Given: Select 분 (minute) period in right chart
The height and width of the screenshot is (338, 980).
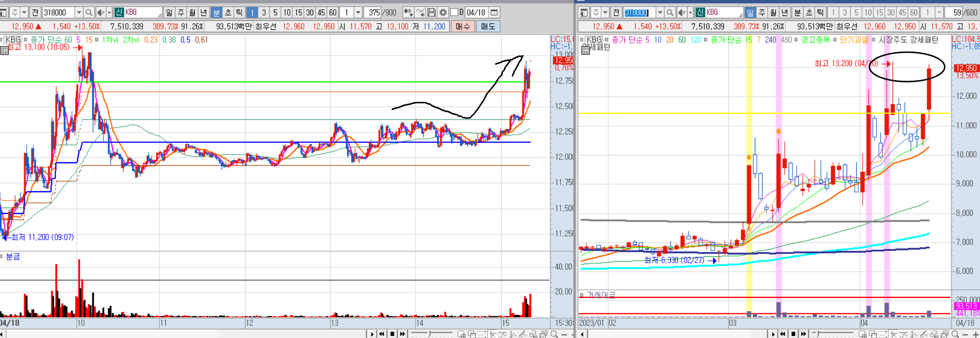Looking at the screenshot, I should pyautogui.click(x=797, y=13).
